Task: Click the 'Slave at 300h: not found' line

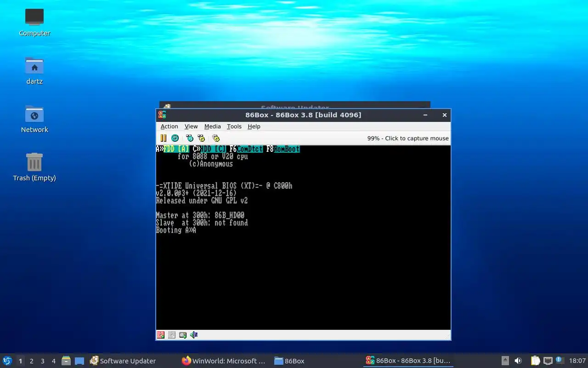Action: pos(202,223)
